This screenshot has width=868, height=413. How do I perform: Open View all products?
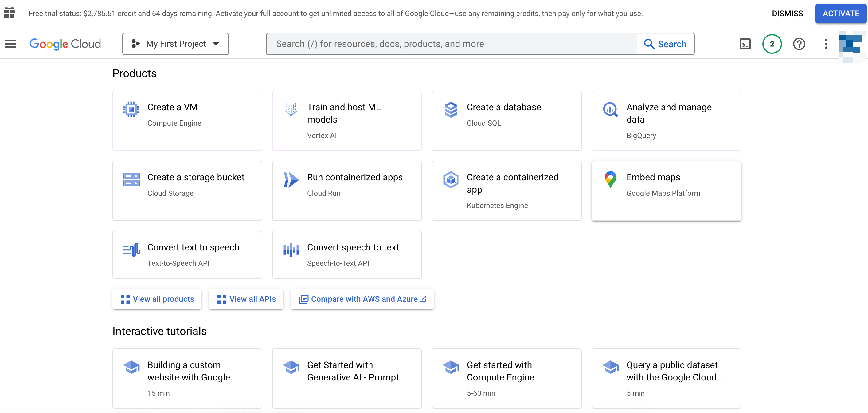click(157, 299)
